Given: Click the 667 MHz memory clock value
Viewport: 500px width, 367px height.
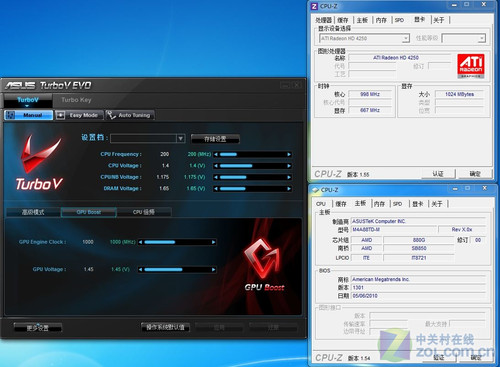Looking at the screenshot, I should [x=370, y=110].
